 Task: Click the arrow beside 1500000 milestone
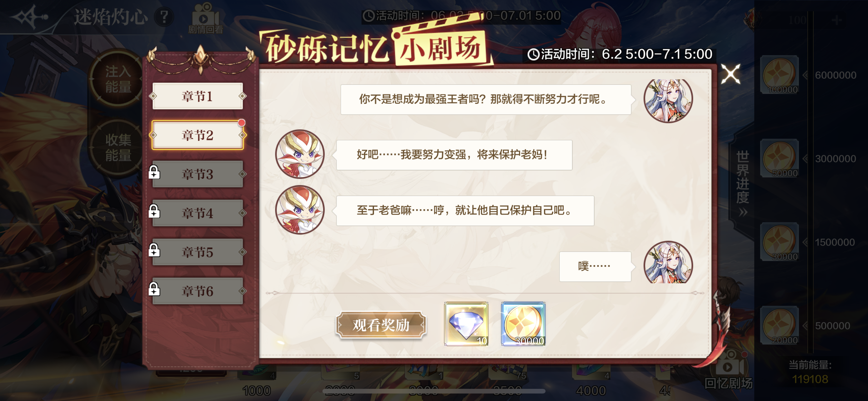[x=806, y=242]
